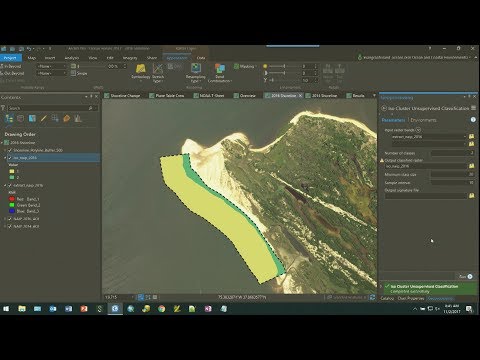Viewport: 480px width, 360px height.
Task: Open the Insert ribbon tab
Action: [x=50, y=58]
